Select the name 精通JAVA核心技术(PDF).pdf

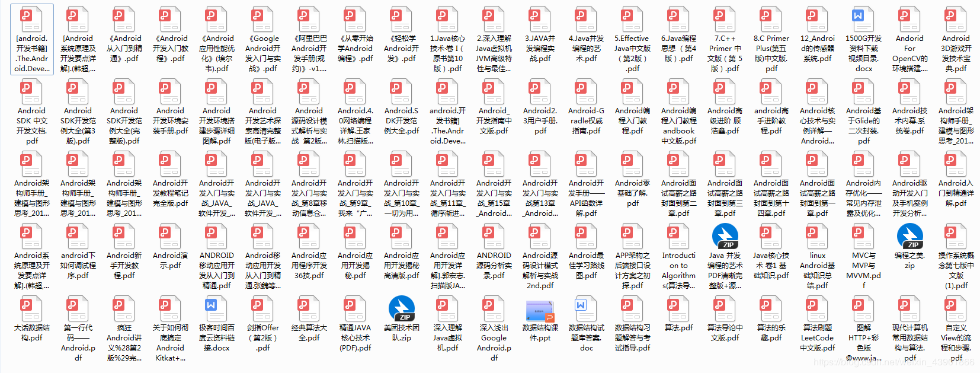tap(356, 337)
